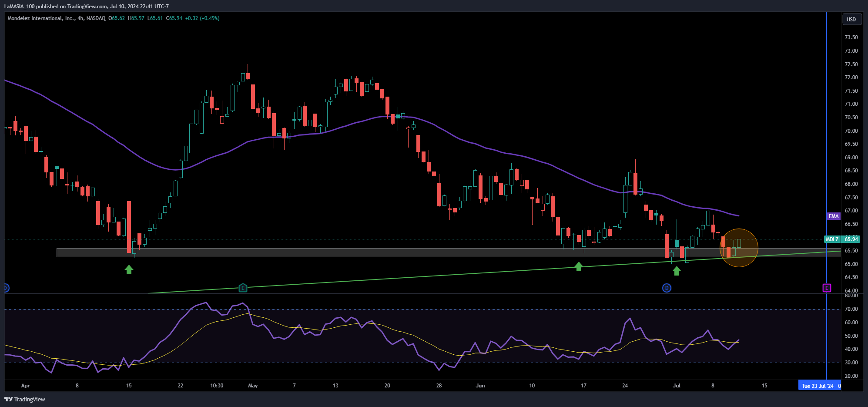The height and width of the screenshot is (407, 868).
Task: Click the orange highlighted circle on recent candles
Action: click(x=739, y=248)
